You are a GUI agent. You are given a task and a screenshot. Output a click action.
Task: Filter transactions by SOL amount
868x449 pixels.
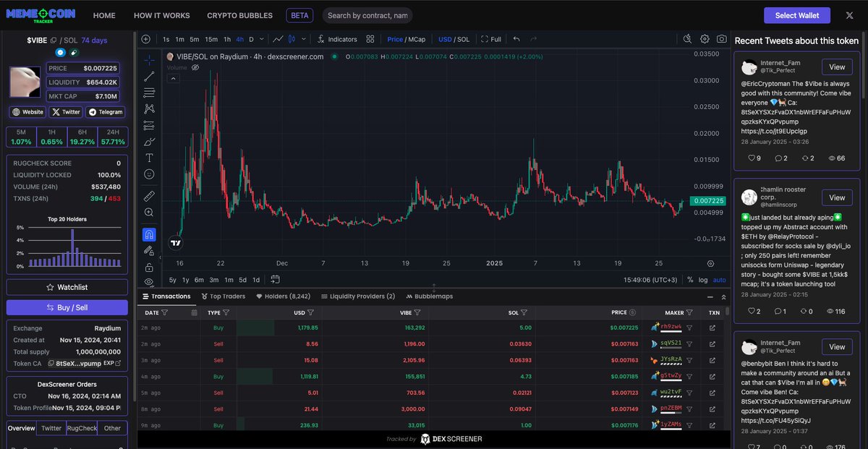coord(524,312)
